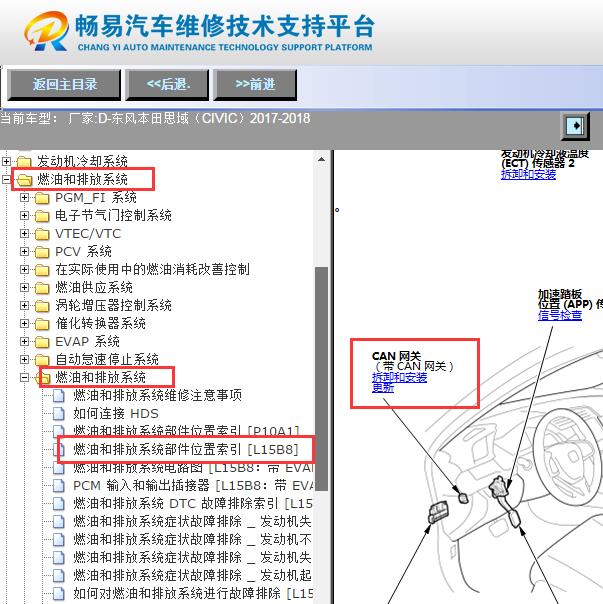Click folder icon beside 电子节气门控制系统

[42, 216]
